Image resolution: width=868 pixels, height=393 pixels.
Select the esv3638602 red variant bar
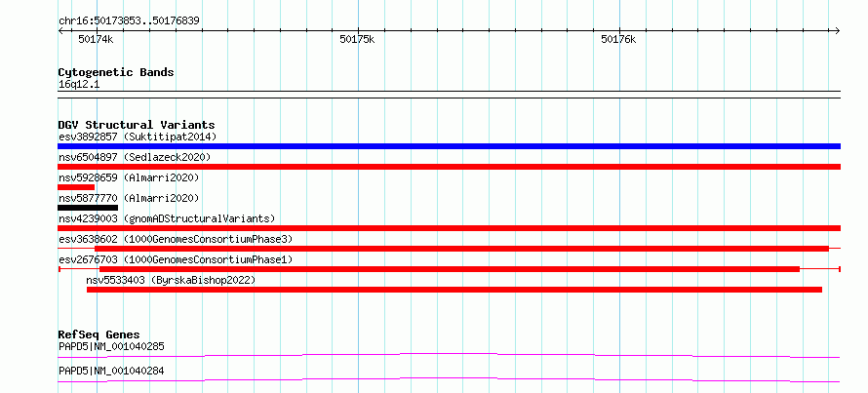[461, 249]
